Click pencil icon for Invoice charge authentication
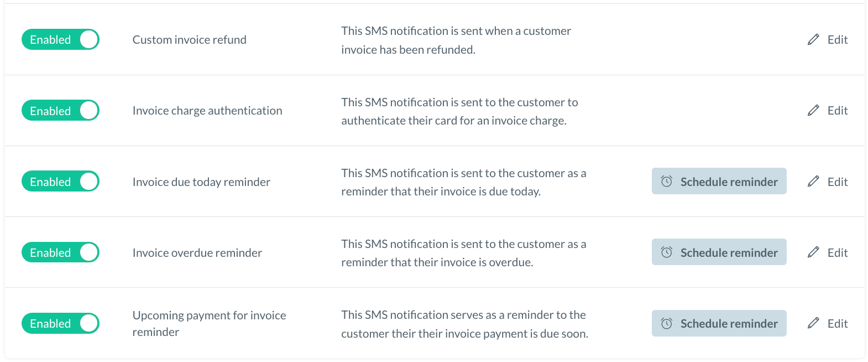 [x=813, y=111]
